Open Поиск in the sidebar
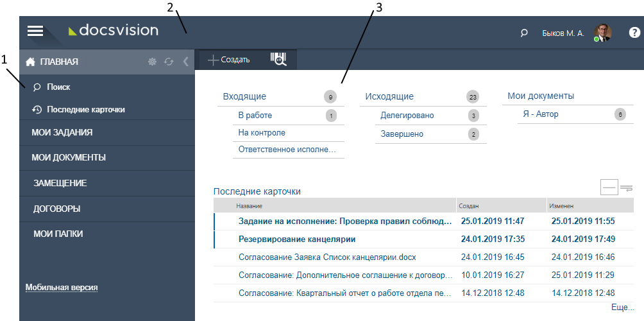The image size is (644, 321). click(x=58, y=87)
